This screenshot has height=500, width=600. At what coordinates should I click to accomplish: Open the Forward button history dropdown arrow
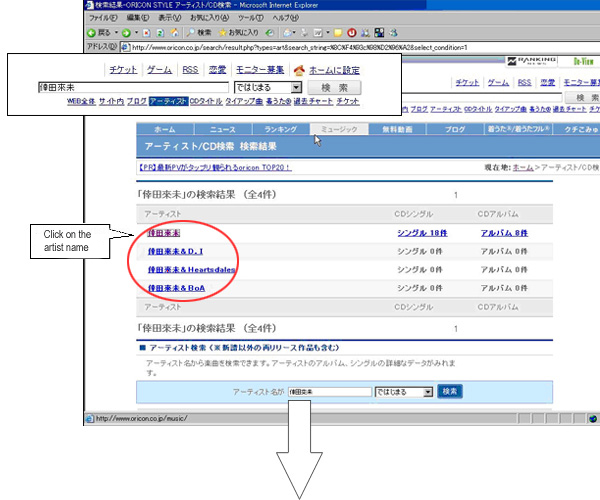[136, 33]
